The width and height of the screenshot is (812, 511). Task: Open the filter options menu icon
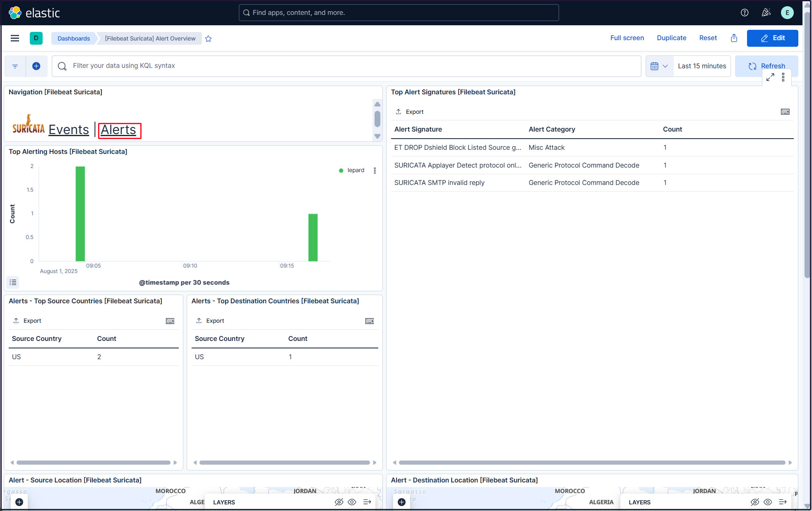[15, 66]
